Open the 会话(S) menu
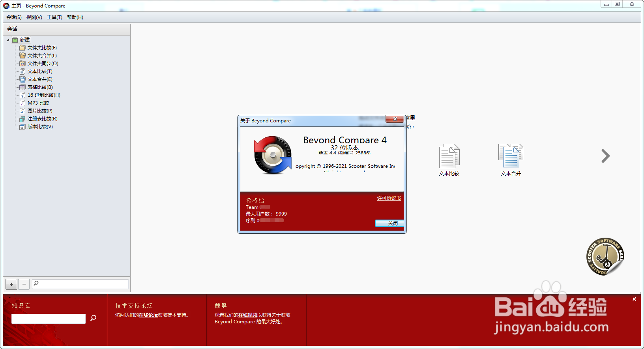 [x=14, y=17]
